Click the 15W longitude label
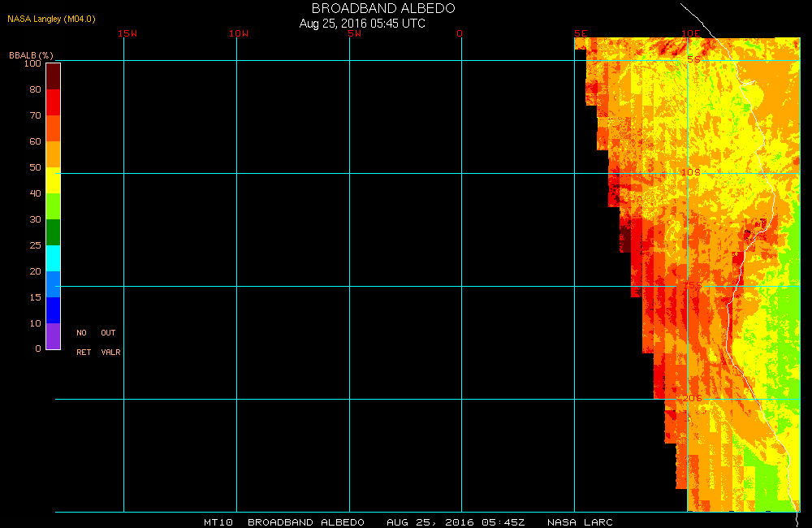This screenshot has height=528, width=812. (127, 33)
